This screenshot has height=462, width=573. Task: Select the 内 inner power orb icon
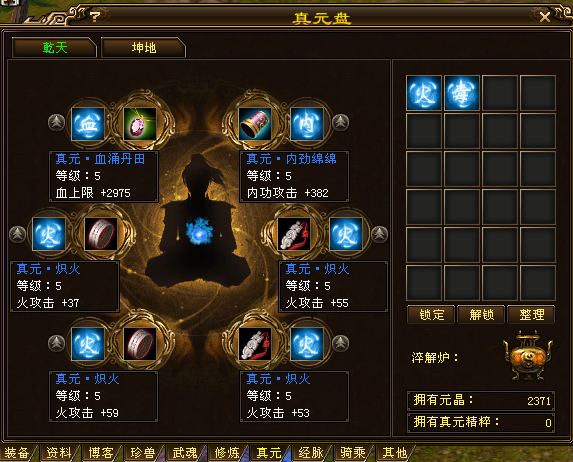307,124
